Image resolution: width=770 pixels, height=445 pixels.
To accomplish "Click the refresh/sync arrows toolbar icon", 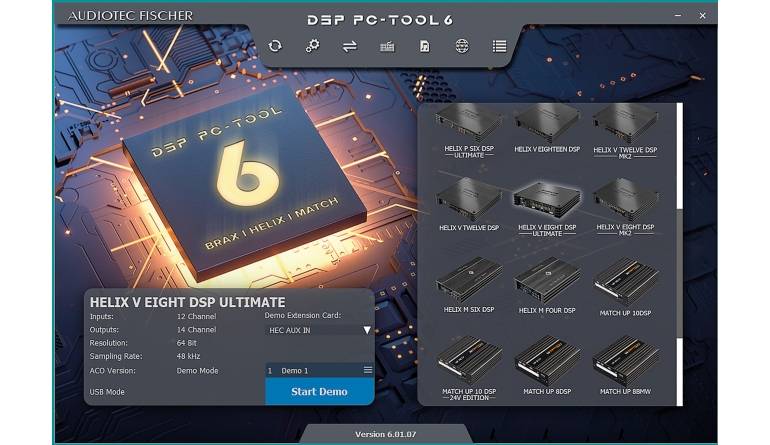I will [x=275, y=46].
